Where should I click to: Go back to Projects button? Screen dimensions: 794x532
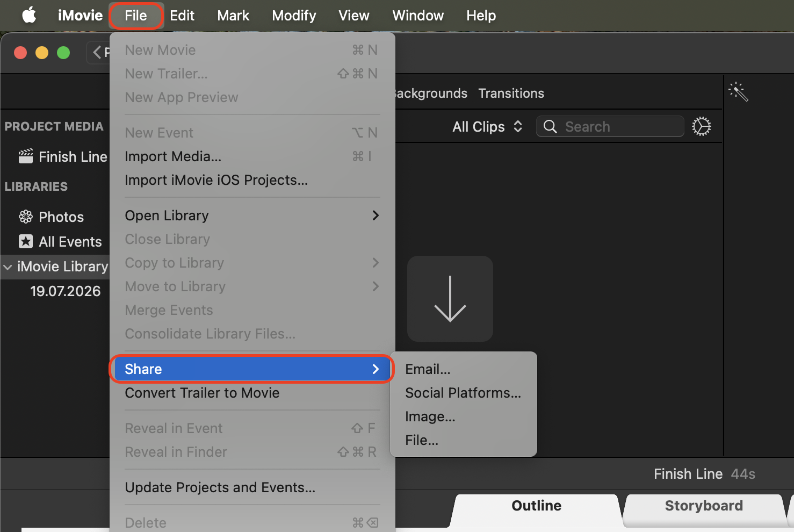[x=98, y=52]
